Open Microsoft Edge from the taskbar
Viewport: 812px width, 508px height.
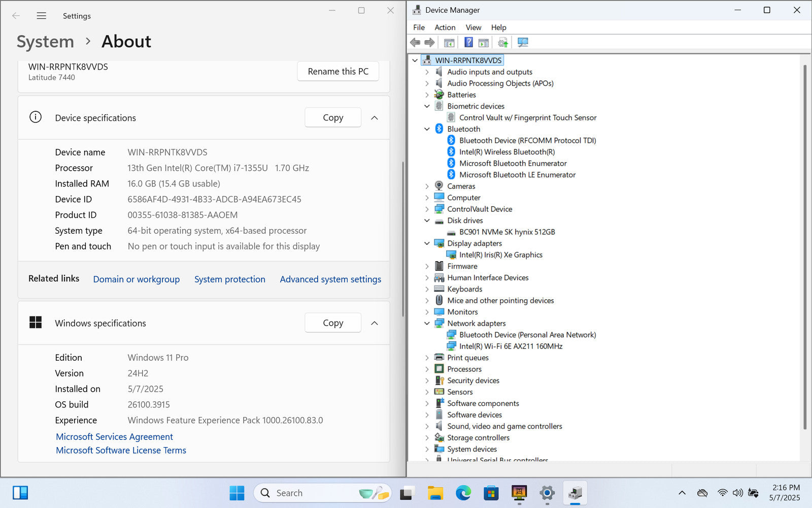[463, 493]
